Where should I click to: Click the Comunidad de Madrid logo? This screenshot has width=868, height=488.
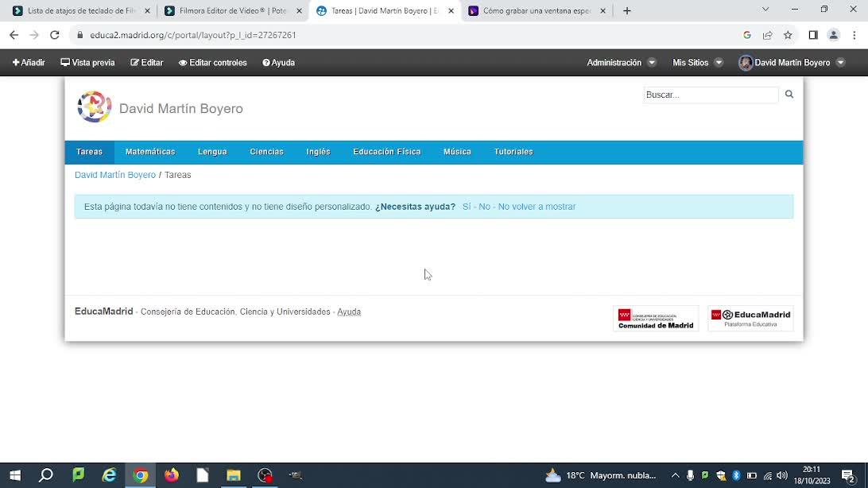656,319
